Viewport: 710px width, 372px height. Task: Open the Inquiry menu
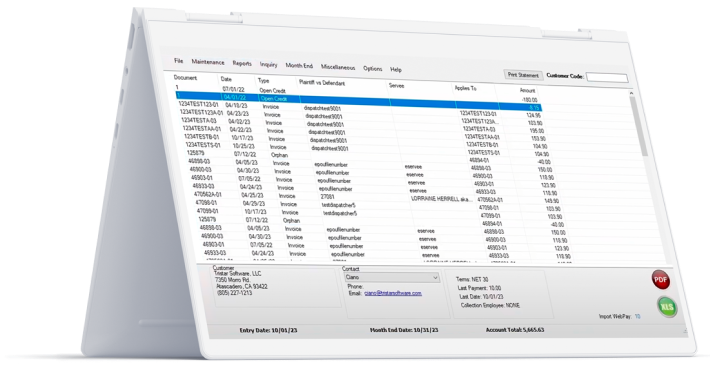268,65
